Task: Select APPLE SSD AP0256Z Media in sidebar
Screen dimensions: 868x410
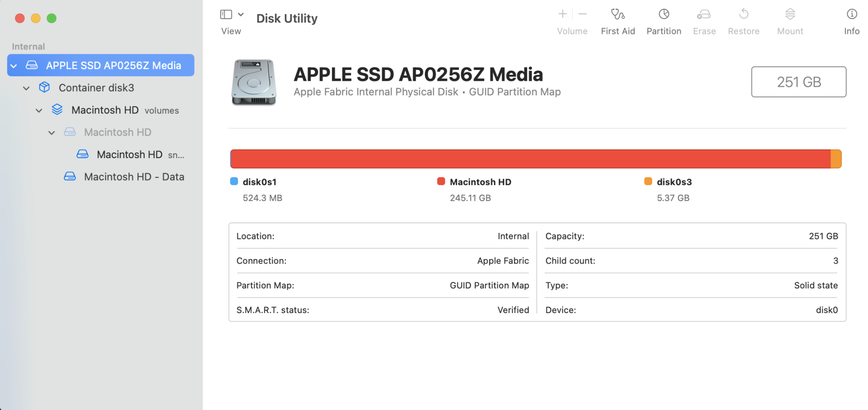Action: click(x=101, y=65)
